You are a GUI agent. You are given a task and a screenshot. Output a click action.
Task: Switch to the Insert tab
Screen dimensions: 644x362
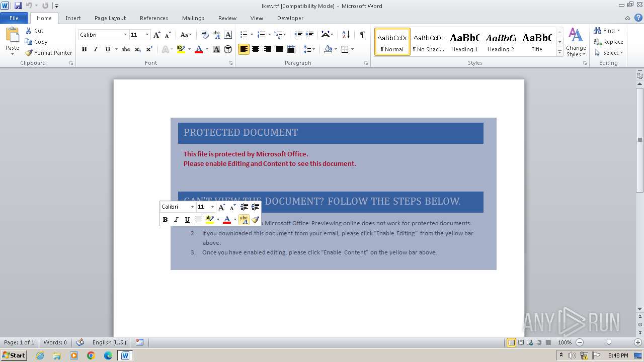tap(73, 18)
